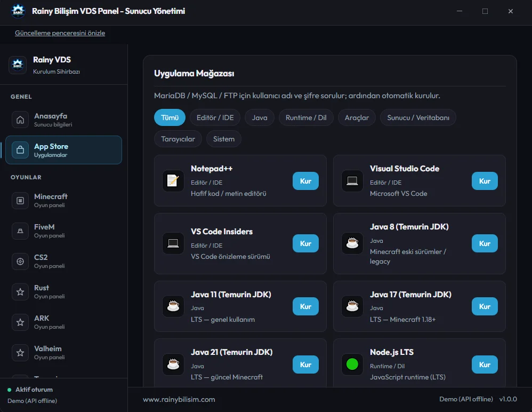Click the Valheim star icon
This screenshot has height=412, width=532.
(x=20, y=353)
